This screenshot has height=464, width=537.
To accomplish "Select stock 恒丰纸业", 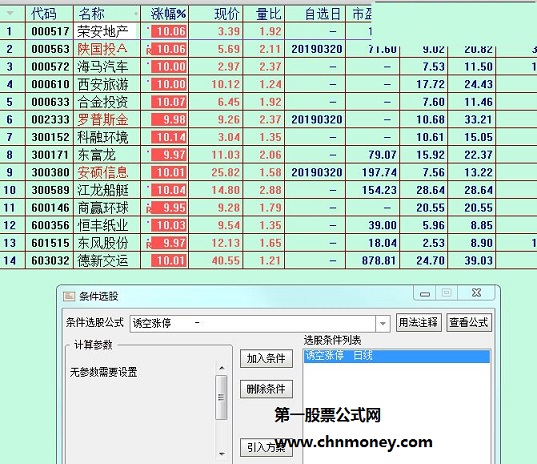I will (103, 225).
